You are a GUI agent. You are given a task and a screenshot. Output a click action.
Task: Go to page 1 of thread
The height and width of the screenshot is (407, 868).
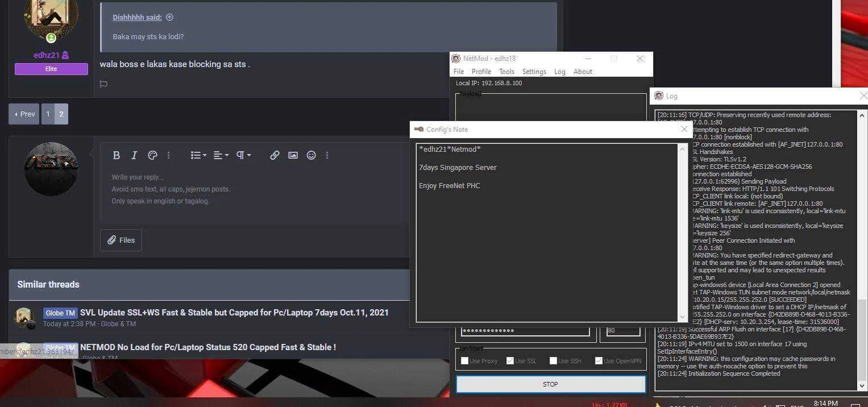48,114
